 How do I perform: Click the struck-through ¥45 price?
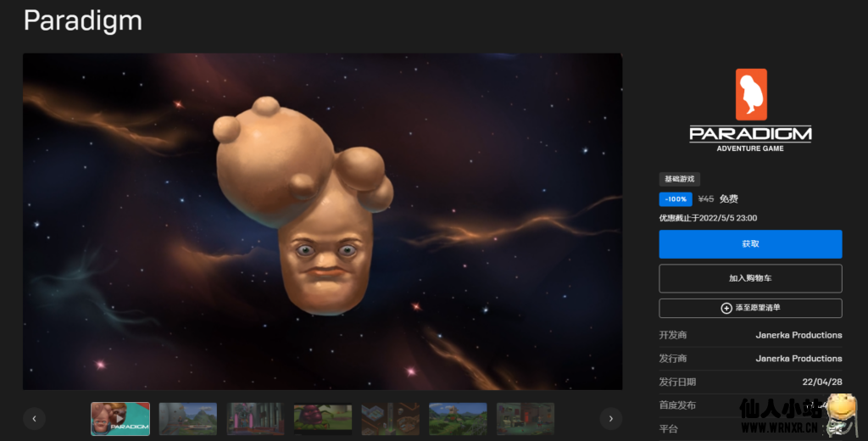706,199
